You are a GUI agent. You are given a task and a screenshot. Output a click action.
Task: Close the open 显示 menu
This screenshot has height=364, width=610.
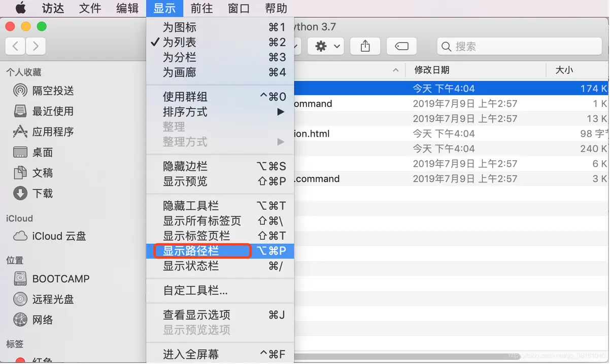coord(164,8)
